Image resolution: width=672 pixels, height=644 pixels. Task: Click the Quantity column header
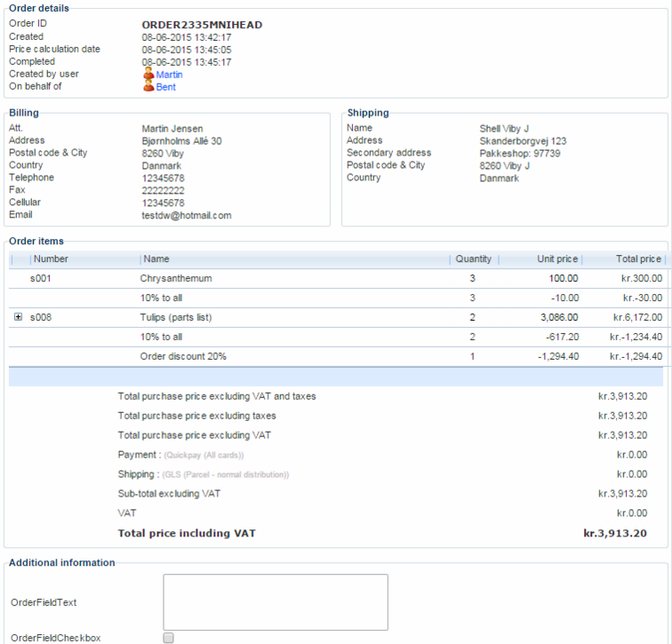[473, 259]
